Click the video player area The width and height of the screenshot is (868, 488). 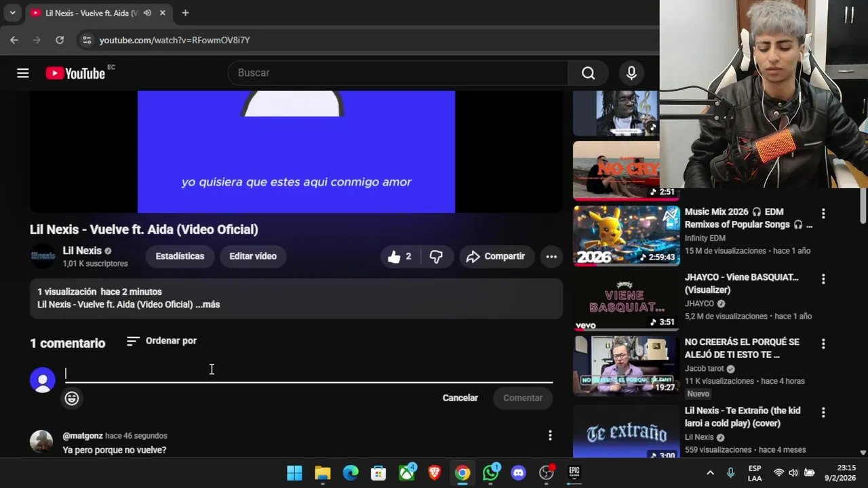pyautogui.click(x=296, y=152)
